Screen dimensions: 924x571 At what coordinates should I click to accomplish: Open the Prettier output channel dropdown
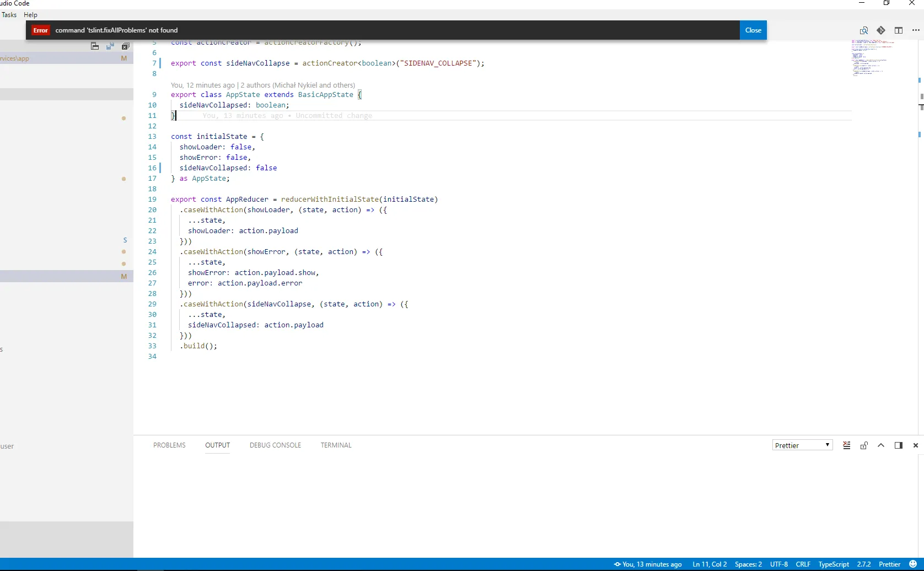coord(802,445)
